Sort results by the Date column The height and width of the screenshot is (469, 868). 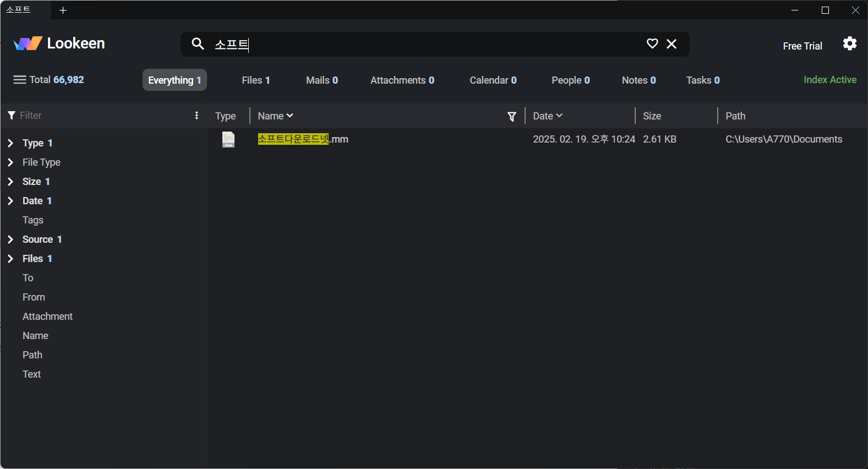[547, 116]
